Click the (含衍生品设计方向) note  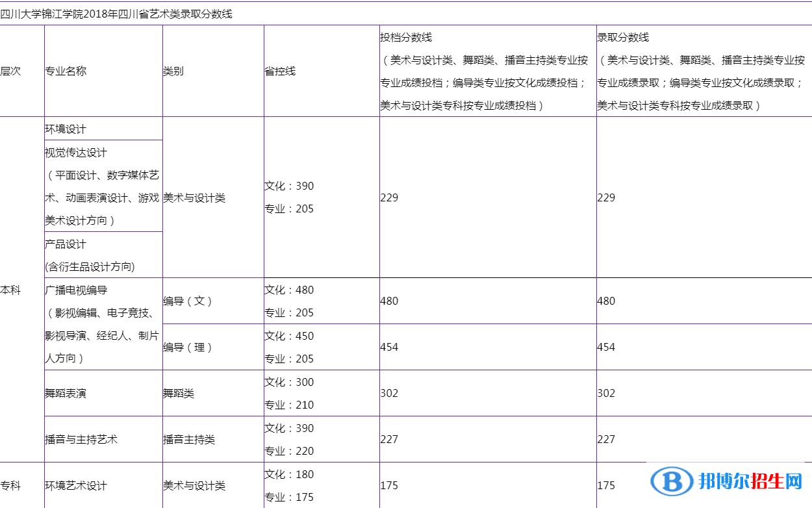pyautogui.click(x=90, y=266)
